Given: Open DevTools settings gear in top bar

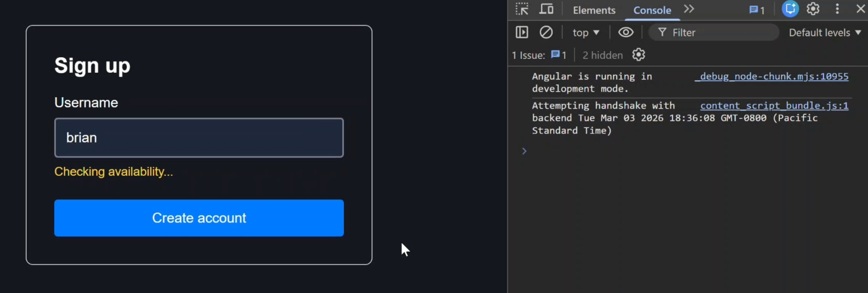Looking at the screenshot, I should 813,9.
